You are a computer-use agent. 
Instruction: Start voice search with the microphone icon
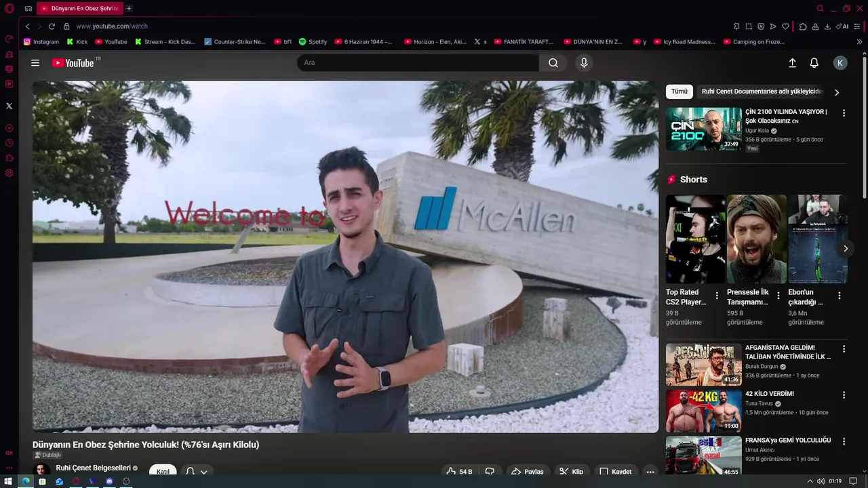[x=584, y=63]
